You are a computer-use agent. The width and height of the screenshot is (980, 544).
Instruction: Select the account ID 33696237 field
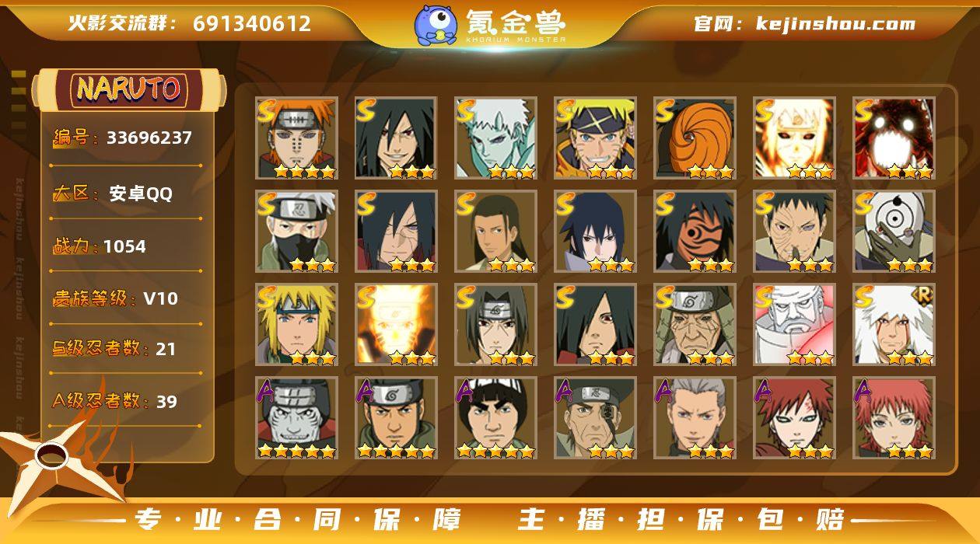click(x=123, y=138)
